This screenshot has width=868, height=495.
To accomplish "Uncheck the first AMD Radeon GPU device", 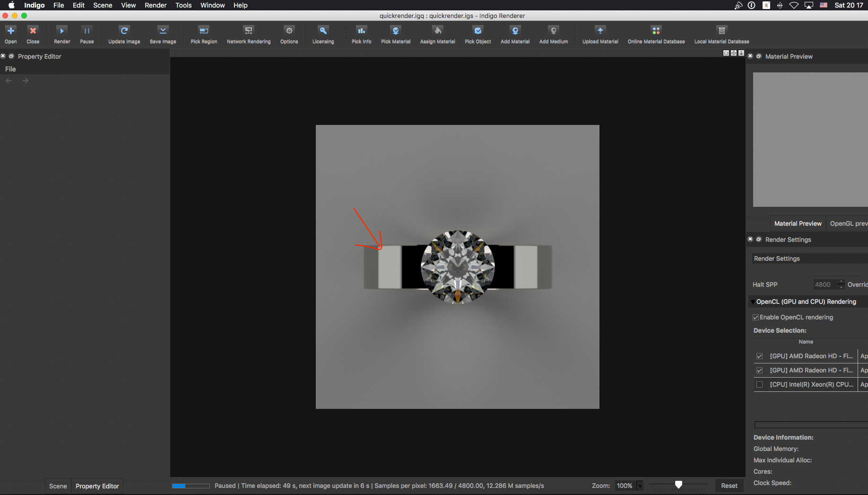I will tap(759, 356).
